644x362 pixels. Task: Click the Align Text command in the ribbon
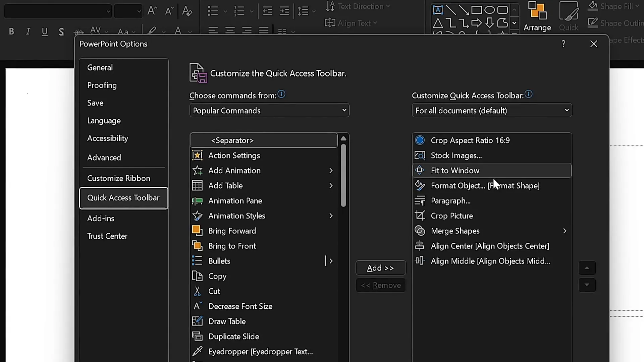coord(351,23)
